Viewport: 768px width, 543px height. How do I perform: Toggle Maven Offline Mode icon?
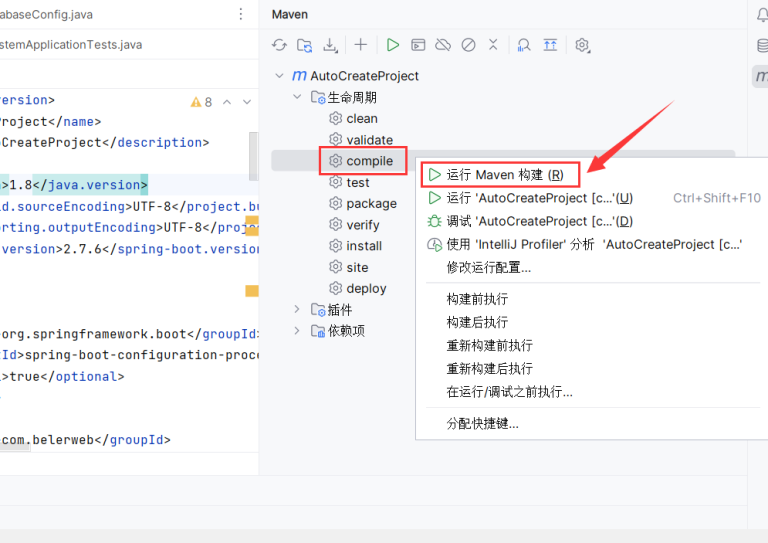[443, 46]
